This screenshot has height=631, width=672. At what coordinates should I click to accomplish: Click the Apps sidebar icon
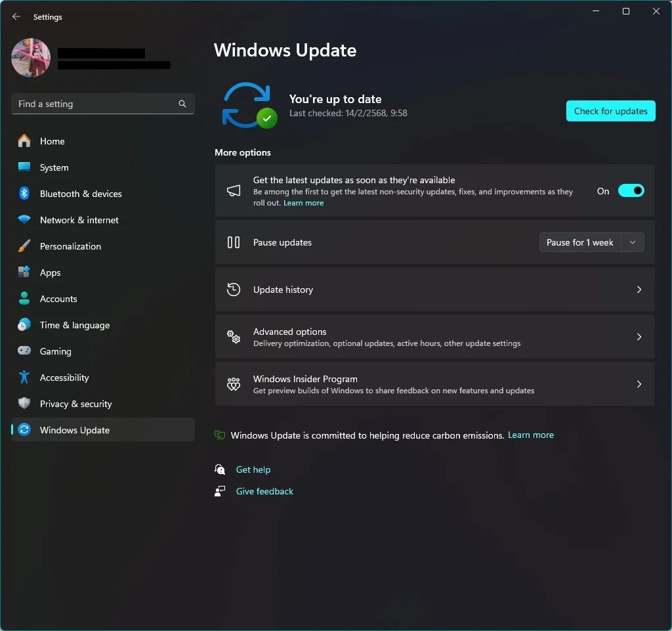point(24,272)
